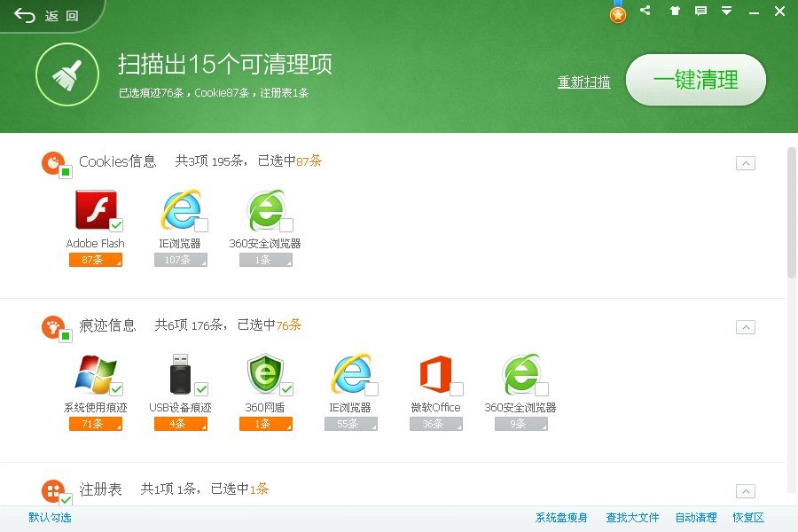Image resolution: width=798 pixels, height=532 pixels.
Task: Click the Cookies信息 category icon
Action: point(53,163)
